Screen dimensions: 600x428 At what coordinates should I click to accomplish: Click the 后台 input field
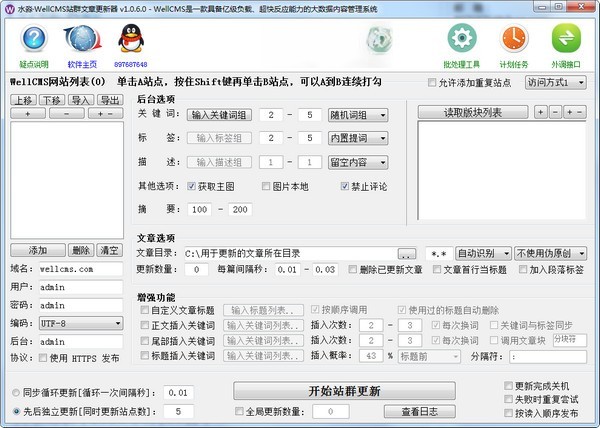pyautogui.click(x=81, y=342)
